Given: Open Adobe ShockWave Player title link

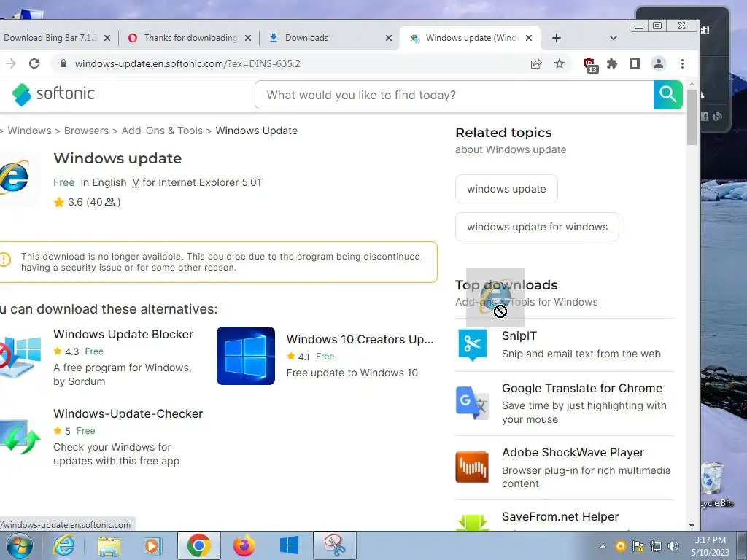Looking at the screenshot, I should coord(573,452).
